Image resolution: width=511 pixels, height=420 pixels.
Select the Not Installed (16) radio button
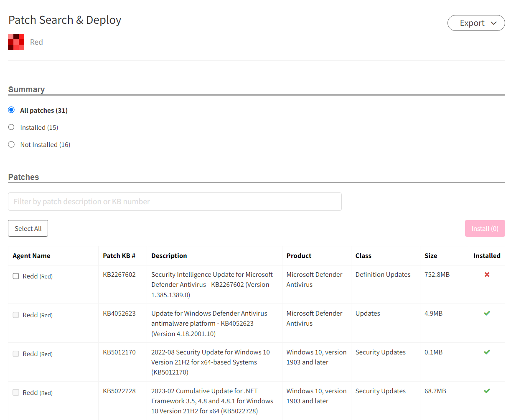pyautogui.click(x=11, y=144)
